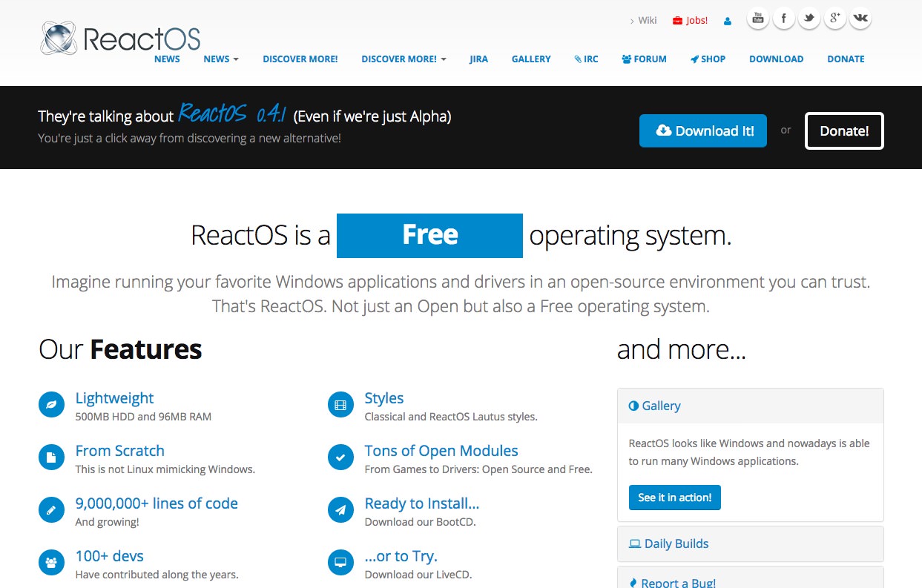Open the Styles feature link
Image resolution: width=922 pixels, height=588 pixels.
click(384, 398)
